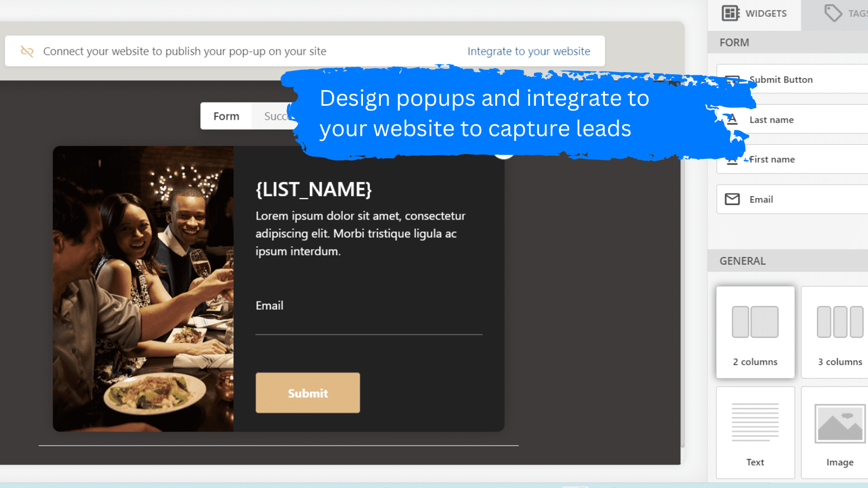Choose the Text widget lines icon
The height and width of the screenshot is (488, 868).
point(755,422)
